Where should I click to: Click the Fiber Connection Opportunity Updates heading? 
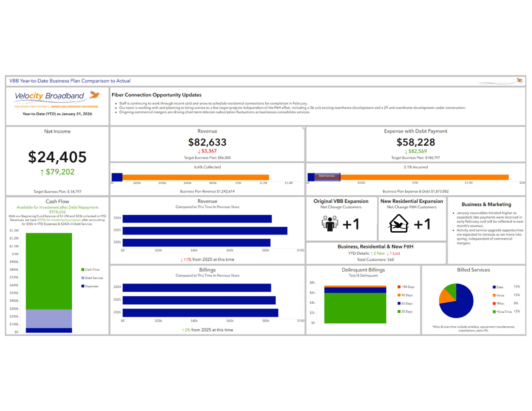[x=156, y=95]
